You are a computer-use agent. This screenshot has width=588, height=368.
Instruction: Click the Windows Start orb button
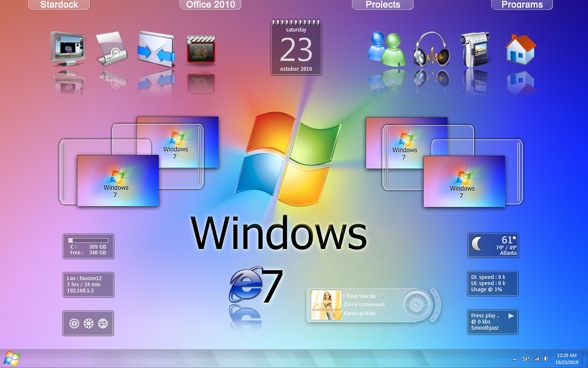tap(12, 359)
